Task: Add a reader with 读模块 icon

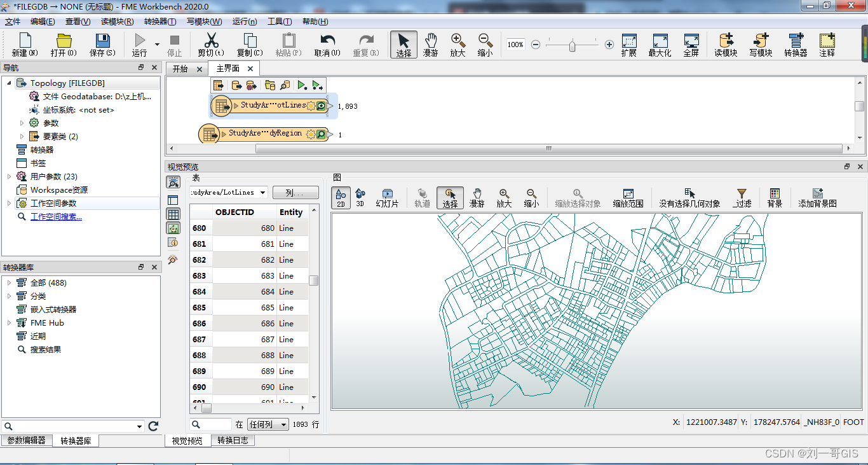Action: click(x=726, y=40)
